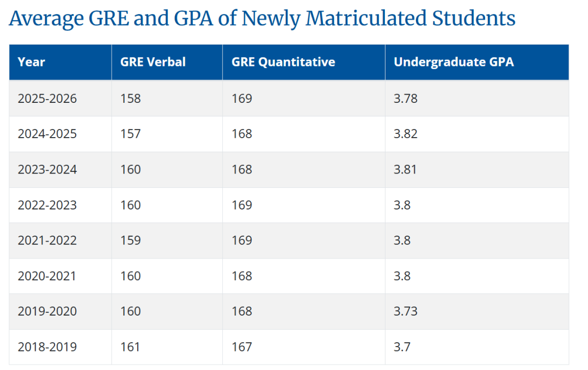Select the Undergraduate GPA column header

[454, 62]
